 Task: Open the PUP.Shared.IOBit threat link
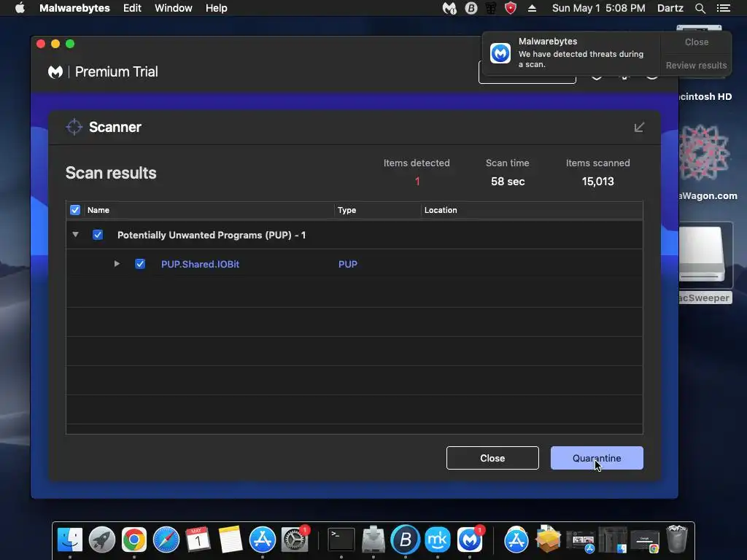point(200,264)
